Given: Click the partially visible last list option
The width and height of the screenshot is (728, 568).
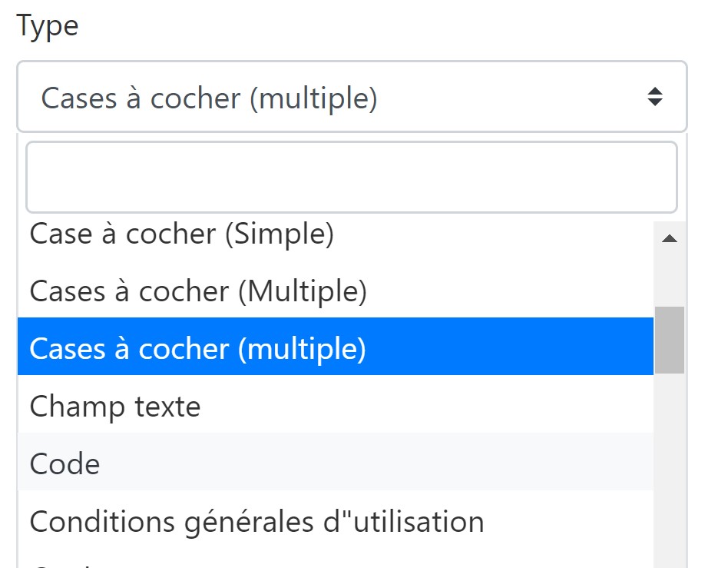Looking at the screenshot, I should point(336,560).
